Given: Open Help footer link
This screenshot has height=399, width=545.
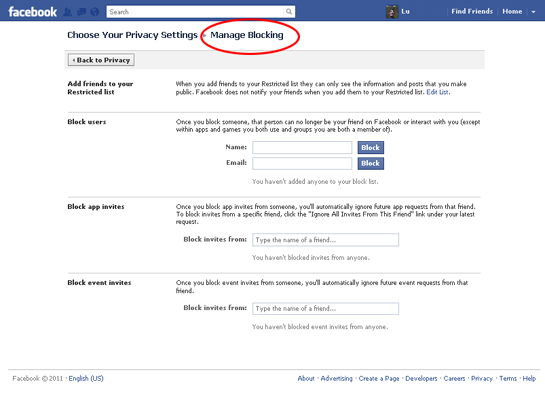Looking at the screenshot, I should (529, 378).
